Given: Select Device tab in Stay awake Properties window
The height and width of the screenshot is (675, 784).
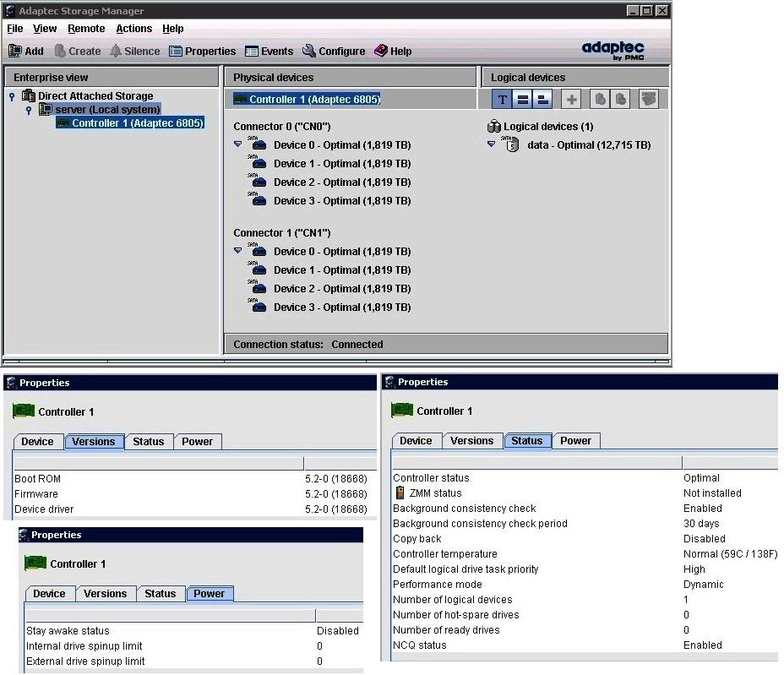Looking at the screenshot, I should tap(50, 594).
